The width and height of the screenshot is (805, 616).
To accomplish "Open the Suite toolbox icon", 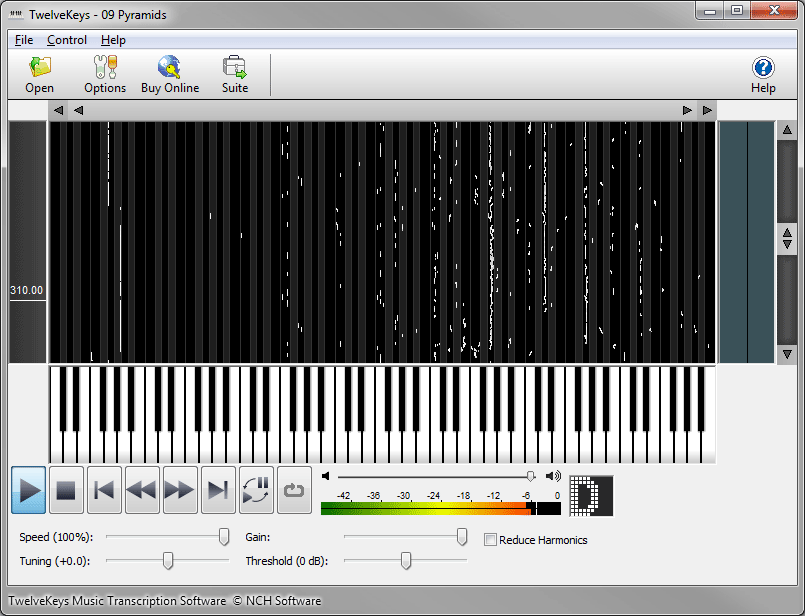I will (x=235, y=67).
